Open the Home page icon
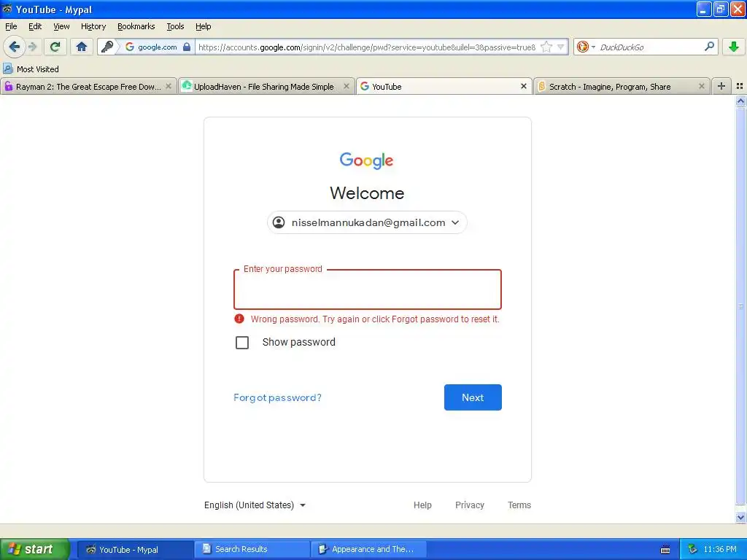747x560 pixels. 82,47
